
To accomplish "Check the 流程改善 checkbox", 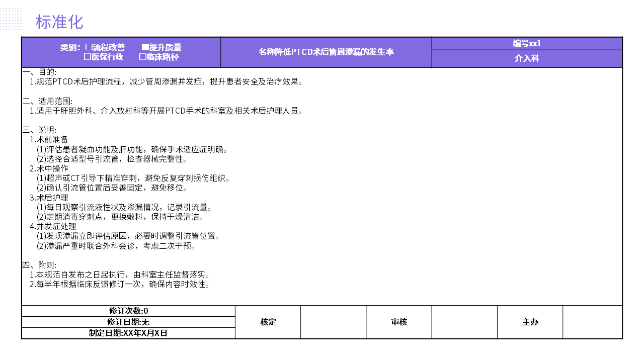I will click(x=89, y=47).
